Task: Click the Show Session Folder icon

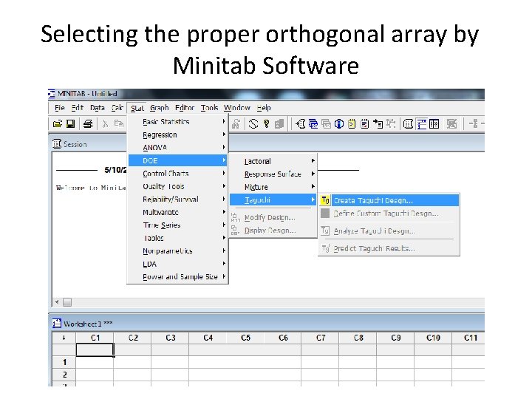Action: click(300, 124)
